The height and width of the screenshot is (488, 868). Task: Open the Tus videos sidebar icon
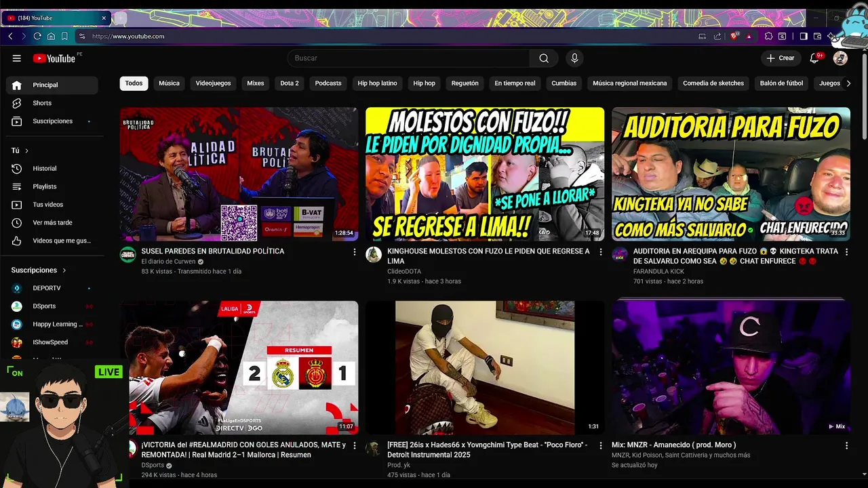pos(17,205)
